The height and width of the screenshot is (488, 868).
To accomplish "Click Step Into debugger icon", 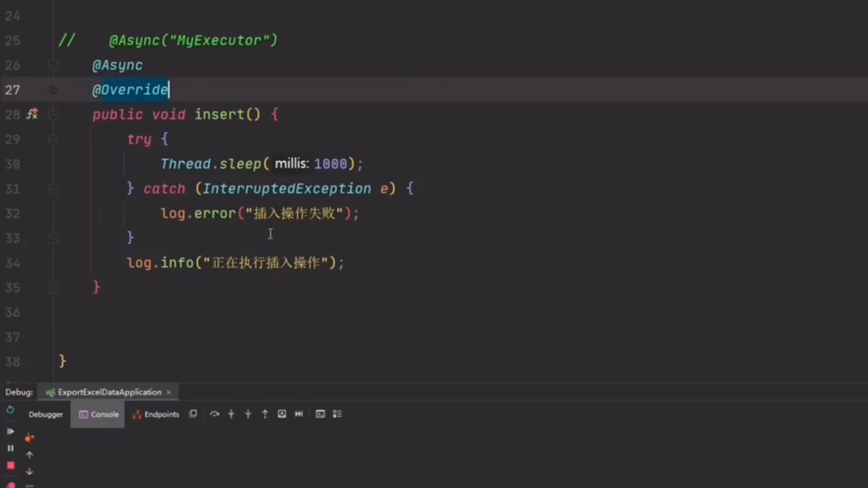I will click(x=231, y=414).
